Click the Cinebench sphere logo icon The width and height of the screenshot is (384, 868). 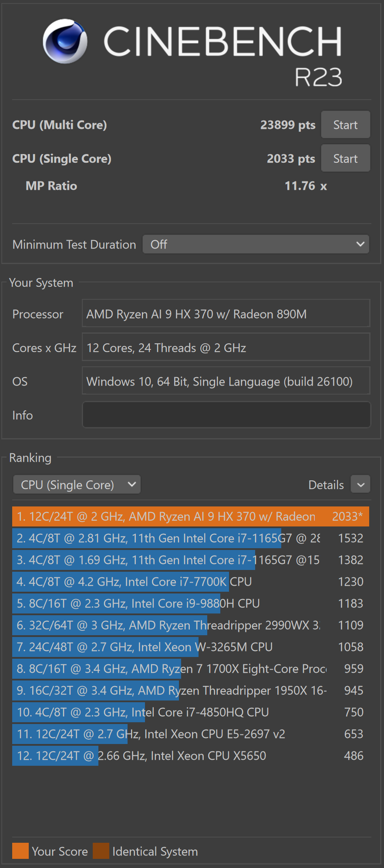click(65, 41)
